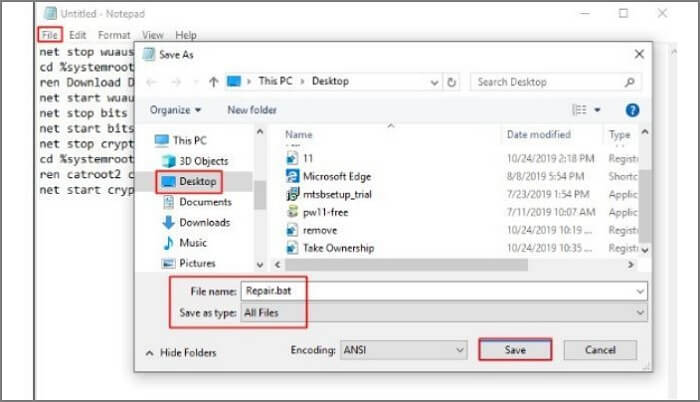Click the Microsoft Edge file icon
Viewport: 700px width, 402px height.
click(x=292, y=176)
